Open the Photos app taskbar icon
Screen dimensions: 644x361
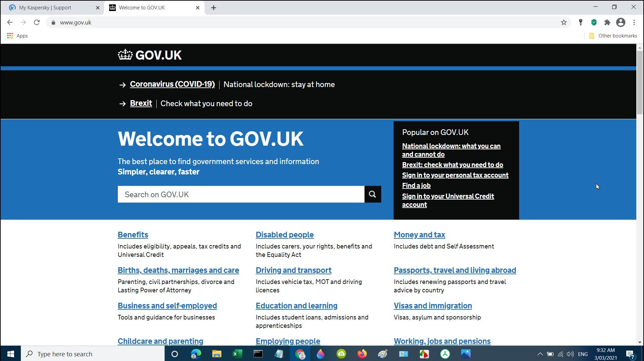pyautogui.click(x=466, y=354)
